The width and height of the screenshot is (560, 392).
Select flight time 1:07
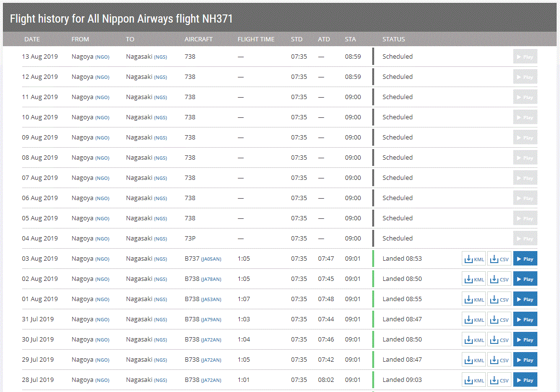point(244,299)
